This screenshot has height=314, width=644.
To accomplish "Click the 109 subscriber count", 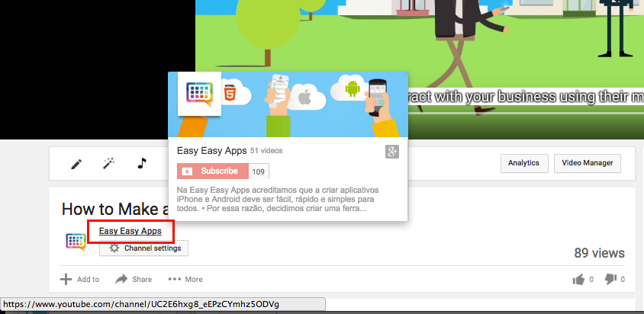I will pos(259,171).
